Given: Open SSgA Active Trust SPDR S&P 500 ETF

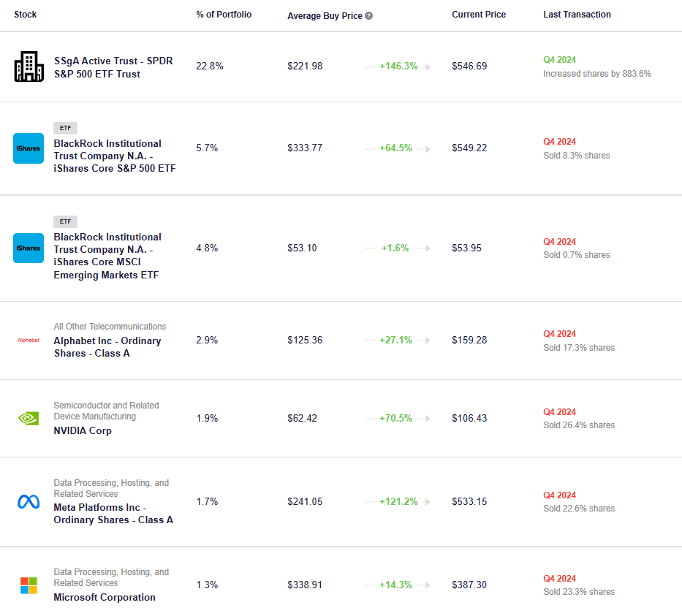Looking at the screenshot, I should [x=113, y=67].
